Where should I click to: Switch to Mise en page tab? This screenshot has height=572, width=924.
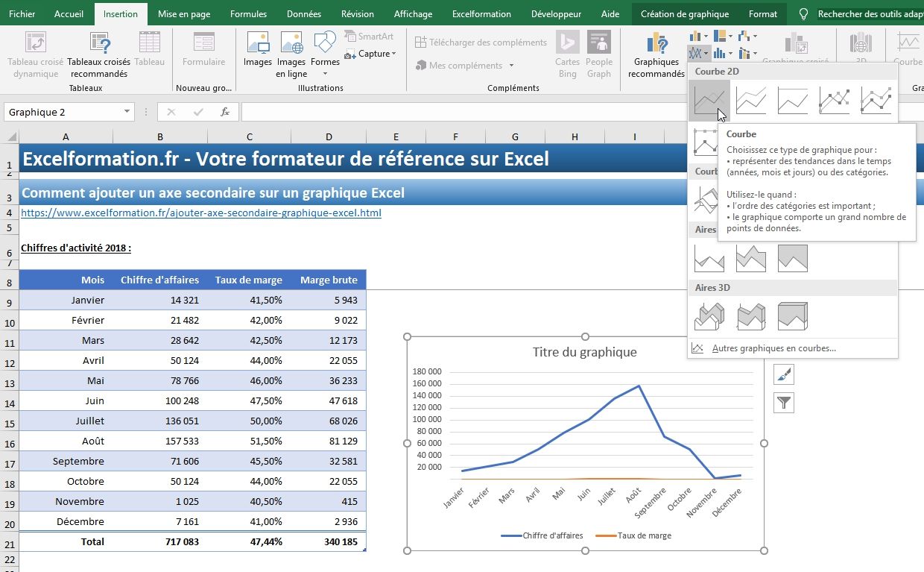(184, 14)
